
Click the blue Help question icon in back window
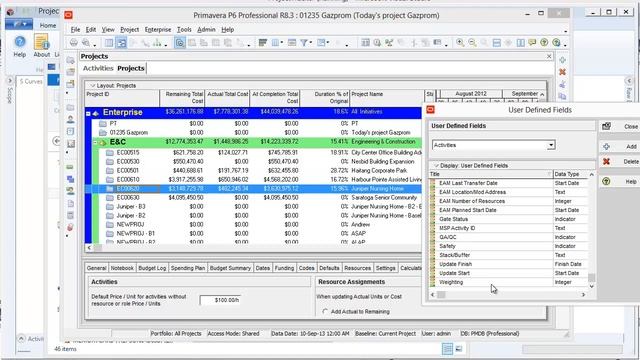(20, 42)
